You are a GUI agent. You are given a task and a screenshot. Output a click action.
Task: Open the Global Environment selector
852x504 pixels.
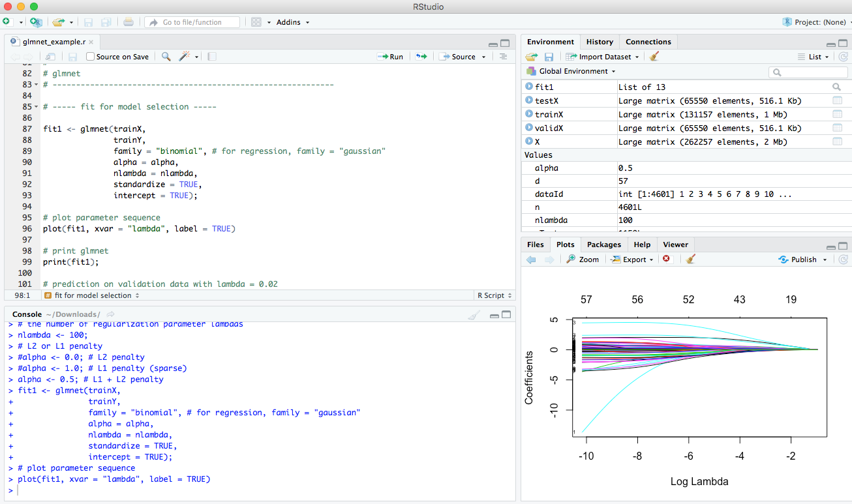[571, 71]
